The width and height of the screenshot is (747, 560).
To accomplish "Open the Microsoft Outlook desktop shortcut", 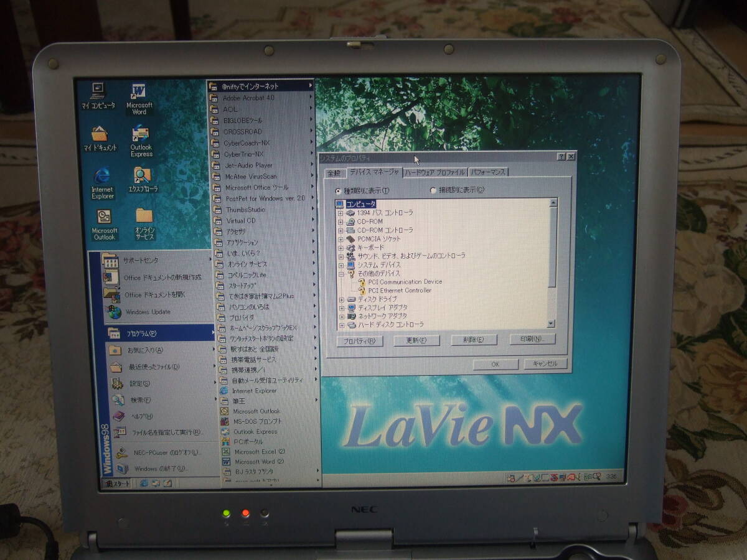I will 104,225.
